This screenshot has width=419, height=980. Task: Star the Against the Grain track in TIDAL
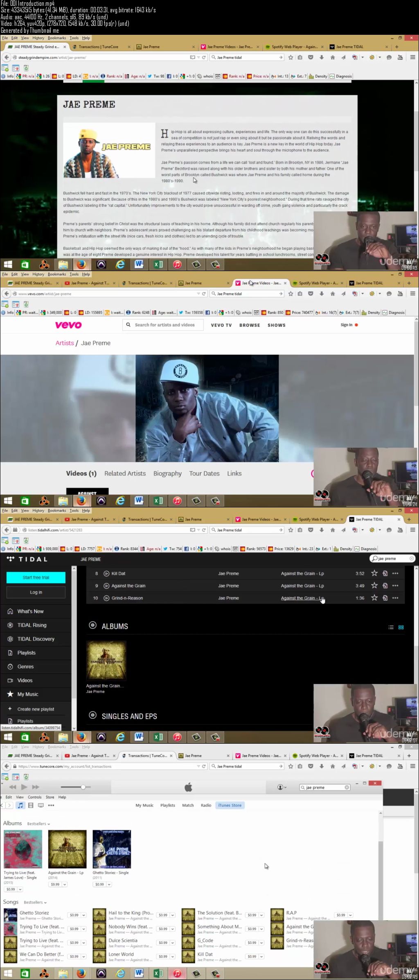coord(374,586)
